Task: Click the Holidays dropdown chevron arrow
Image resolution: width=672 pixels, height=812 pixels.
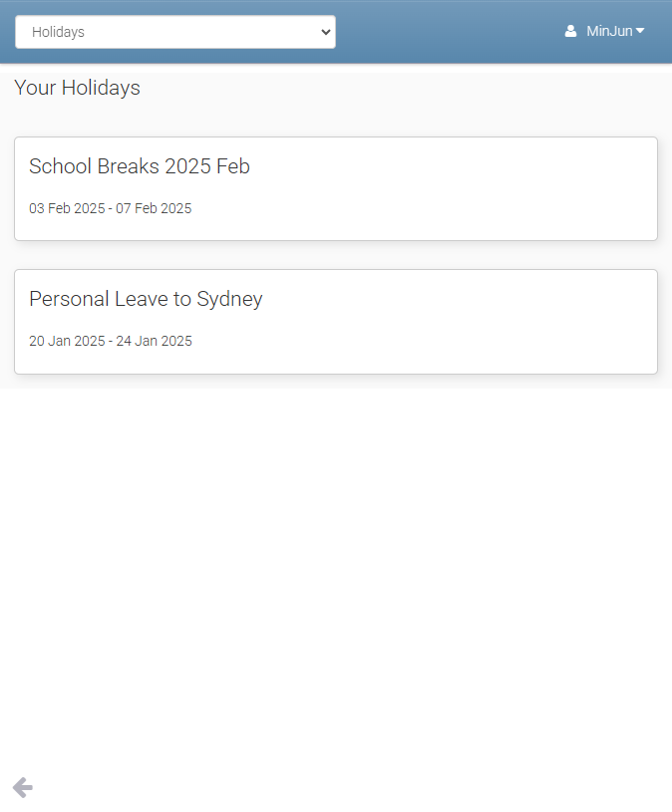Action: pyautogui.click(x=325, y=32)
